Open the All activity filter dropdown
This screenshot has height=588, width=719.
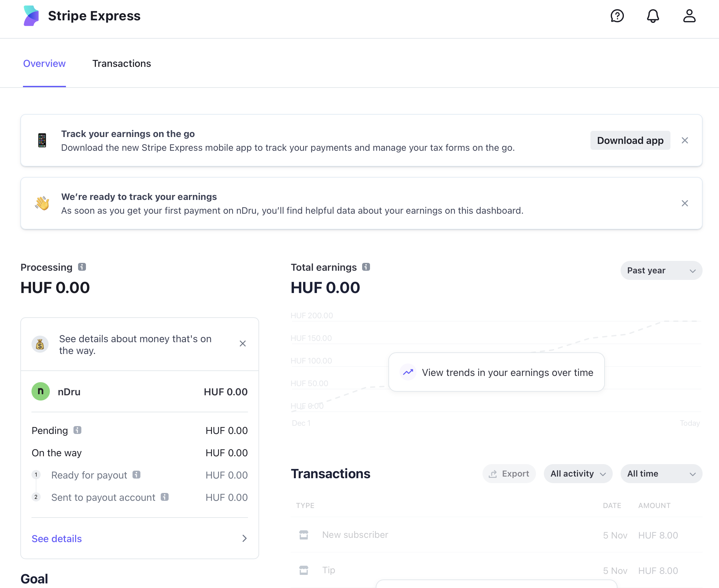pyautogui.click(x=578, y=474)
